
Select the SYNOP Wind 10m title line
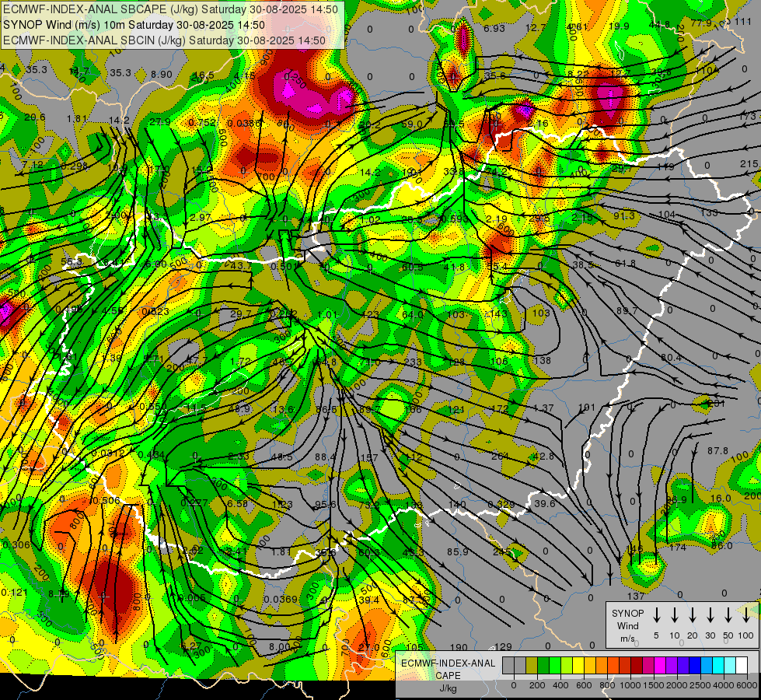coord(134,25)
